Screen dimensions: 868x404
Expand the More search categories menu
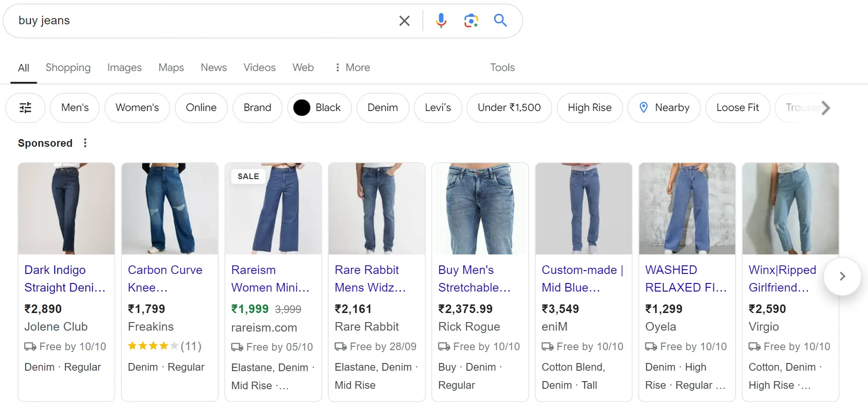tap(352, 68)
